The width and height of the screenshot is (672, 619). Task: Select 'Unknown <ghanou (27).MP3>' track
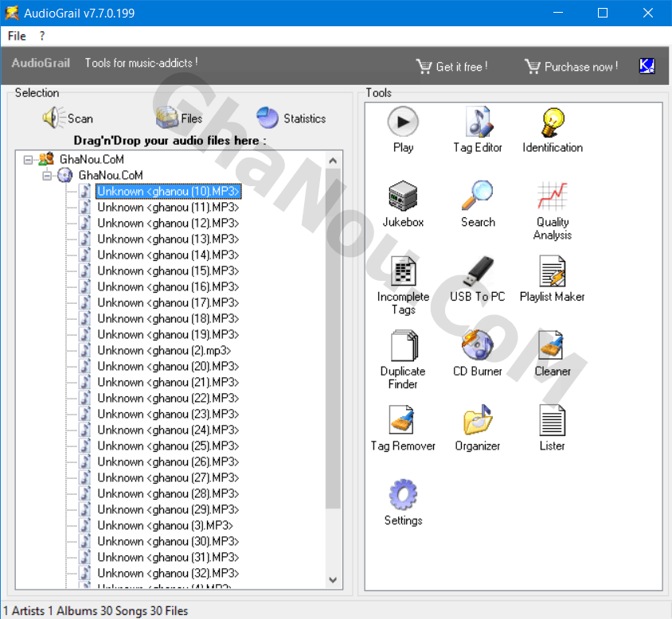[168, 477]
